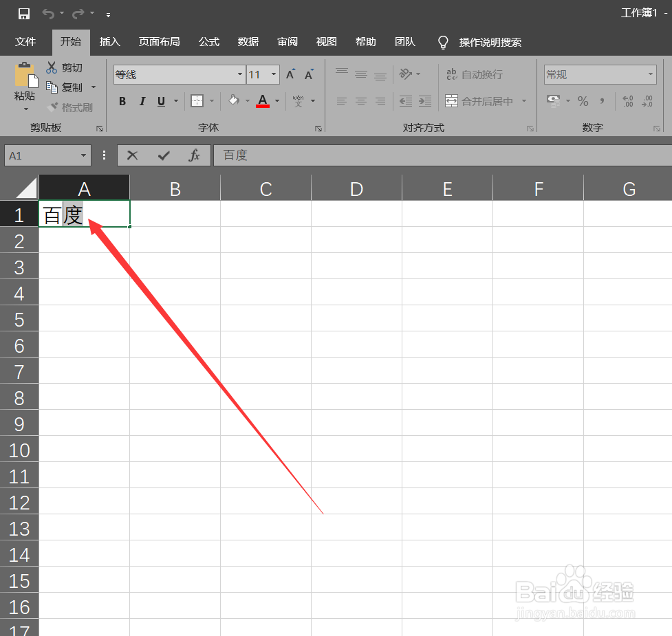Viewport: 672px width, 636px height.
Task: Click the 格式刷 format painter
Action: 70,107
